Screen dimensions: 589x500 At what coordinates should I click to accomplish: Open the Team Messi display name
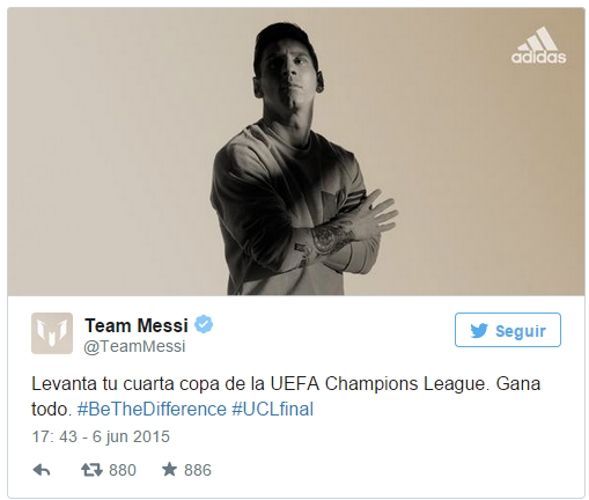click(136, 325)
